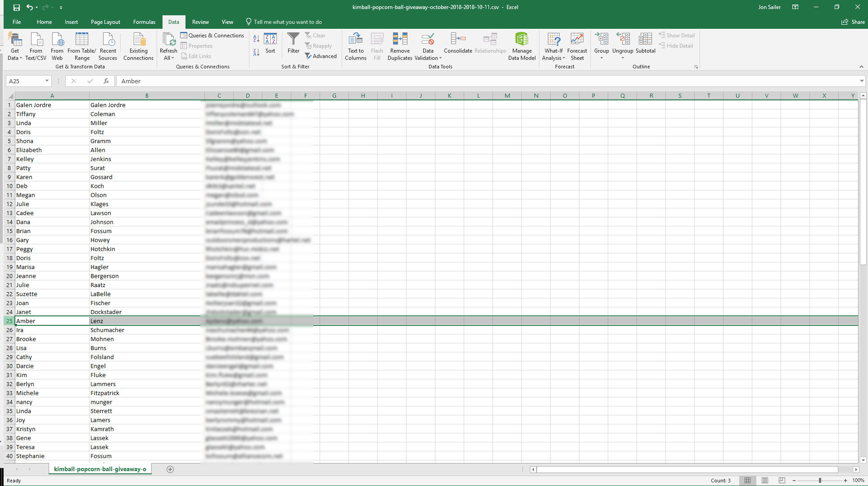Click Sort A to Z icon
This screenshot has height=486, width=868.
point(256,39)
